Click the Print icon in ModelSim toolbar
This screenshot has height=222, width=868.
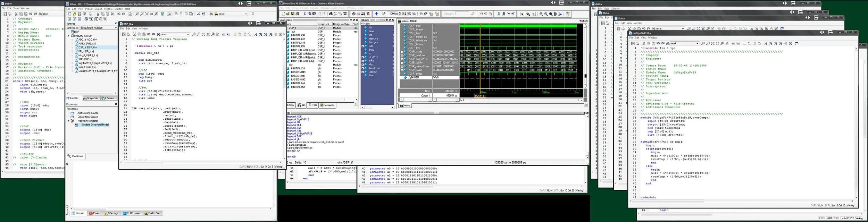tap(298, 14)
